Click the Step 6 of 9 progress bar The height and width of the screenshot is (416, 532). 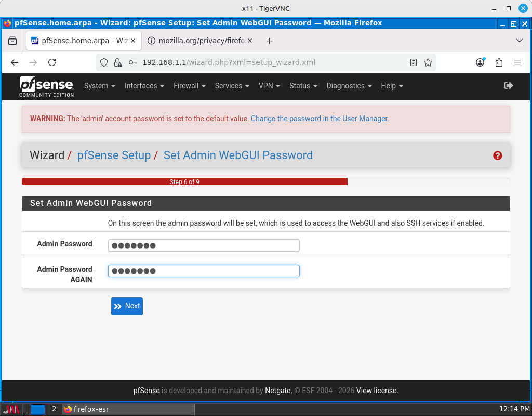[x=184, y=181]
